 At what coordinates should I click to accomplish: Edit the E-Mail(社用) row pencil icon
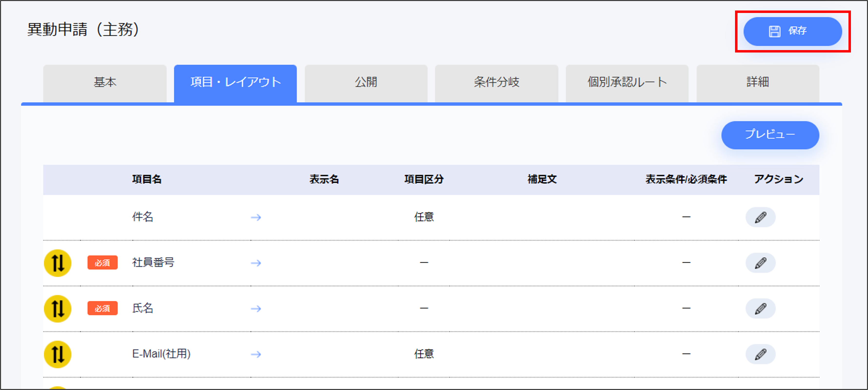click(x=760, y=354)
